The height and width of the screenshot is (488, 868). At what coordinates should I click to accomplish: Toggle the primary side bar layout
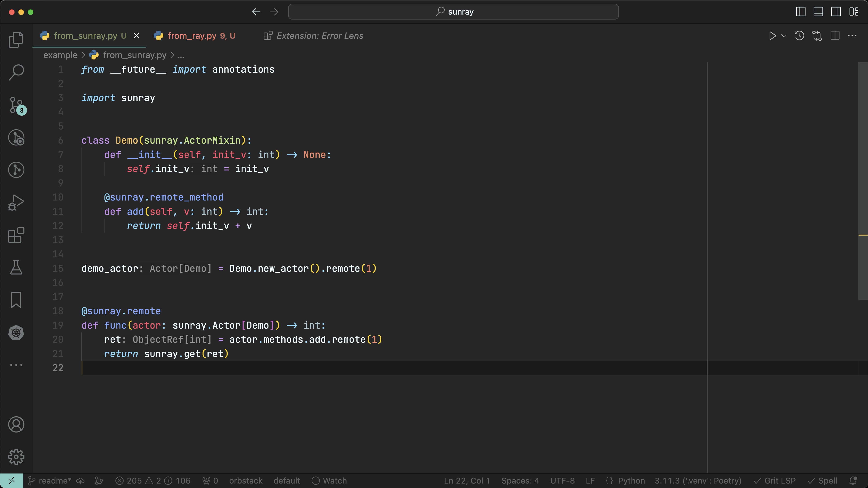(801, 12)
